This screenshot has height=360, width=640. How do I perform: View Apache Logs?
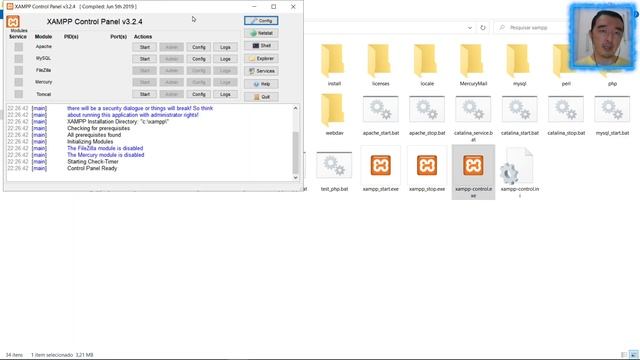pos(225,47)
